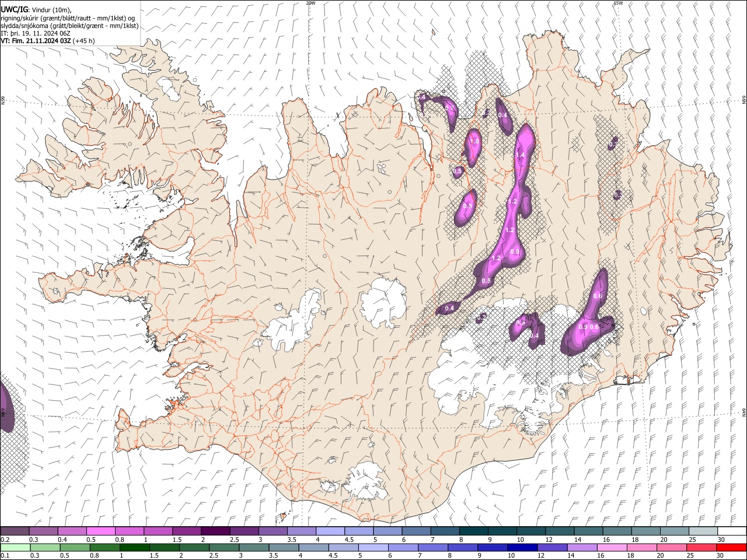Click the light lavender 4 swatch, top row
Image resolution: width=747 pixels, height=560 pixels.
tap(330, 531)
